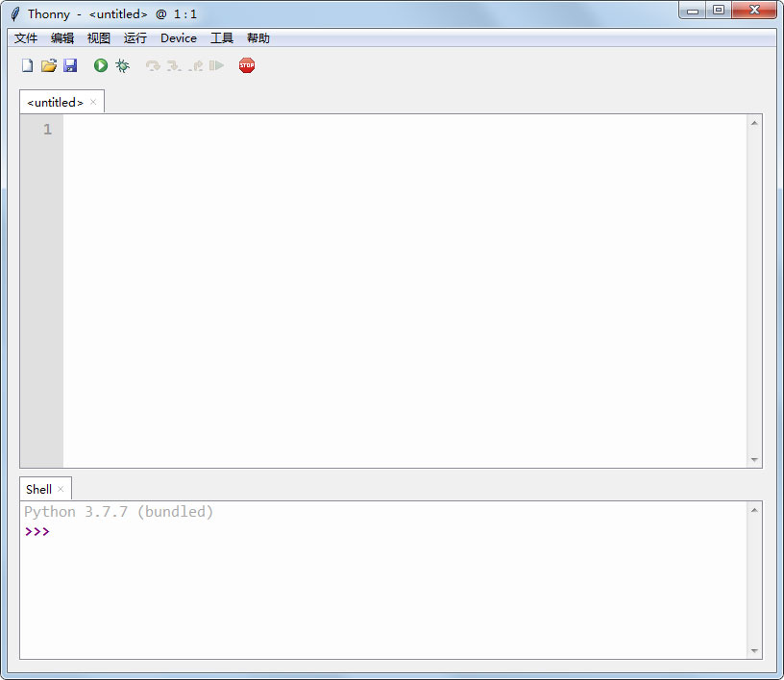The height and width of the screenshot is (680, 784).
Task: Select the step over icon
Action: point(152,64)
